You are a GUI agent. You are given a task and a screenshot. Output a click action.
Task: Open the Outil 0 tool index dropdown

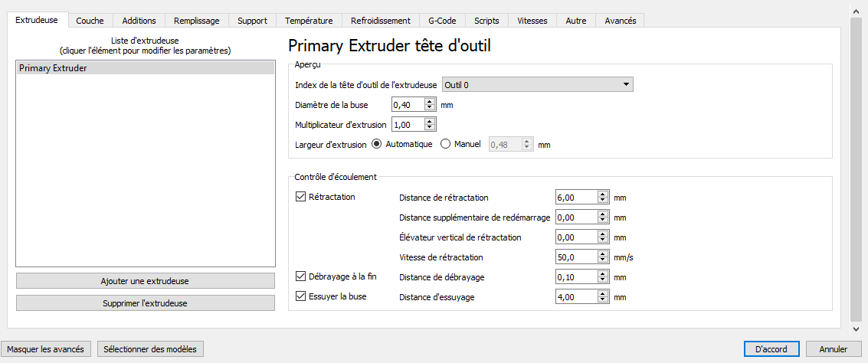pos(537,85)
